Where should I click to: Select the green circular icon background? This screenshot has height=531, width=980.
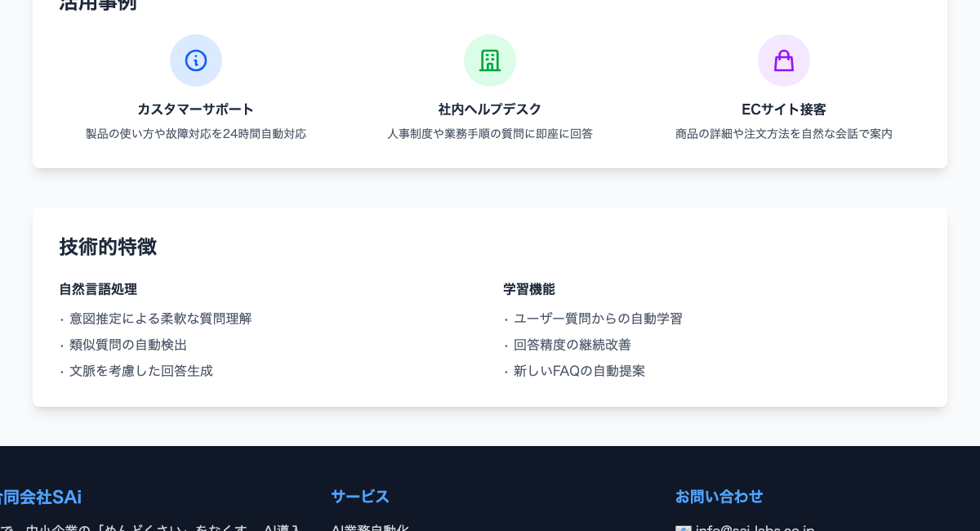point(490,60)
